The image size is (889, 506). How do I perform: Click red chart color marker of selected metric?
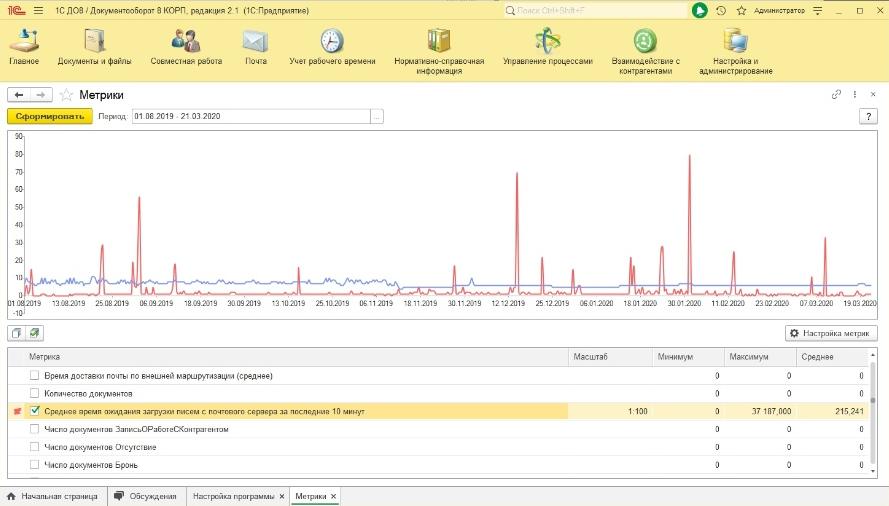click(17, 411)
